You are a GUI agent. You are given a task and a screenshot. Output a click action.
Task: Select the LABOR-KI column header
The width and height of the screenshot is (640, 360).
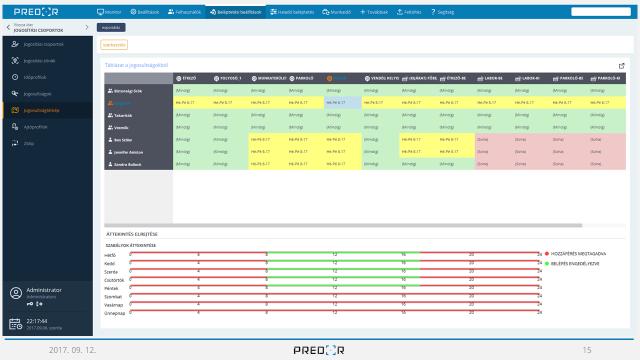click(531, 78)
